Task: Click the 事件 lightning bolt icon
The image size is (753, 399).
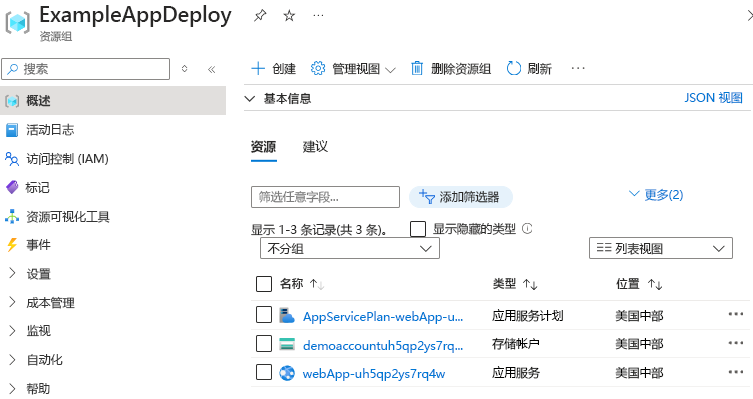Action: click(12, 245)
